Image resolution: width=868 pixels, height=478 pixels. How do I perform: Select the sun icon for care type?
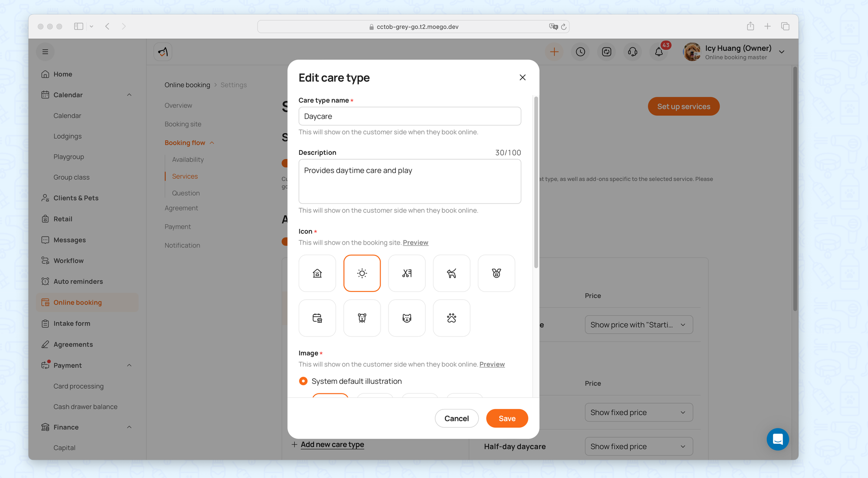(362, 273)
